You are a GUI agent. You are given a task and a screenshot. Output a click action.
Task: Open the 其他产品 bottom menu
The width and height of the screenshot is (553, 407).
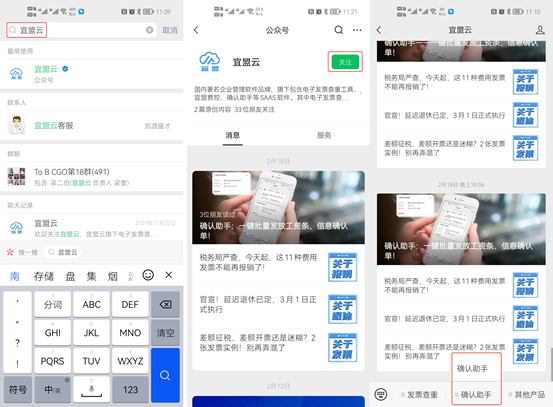[527, 395]
